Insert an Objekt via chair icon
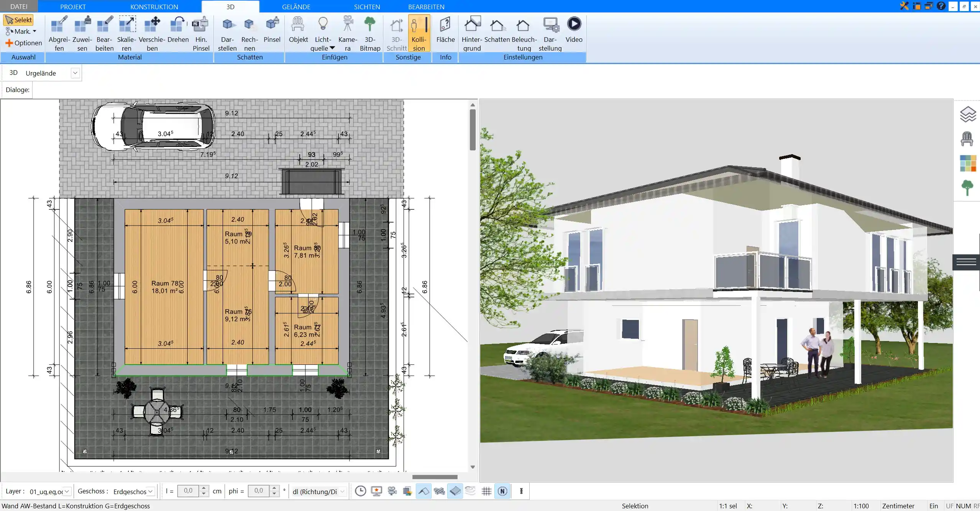980x511 pixels. (x=298, y=30)
